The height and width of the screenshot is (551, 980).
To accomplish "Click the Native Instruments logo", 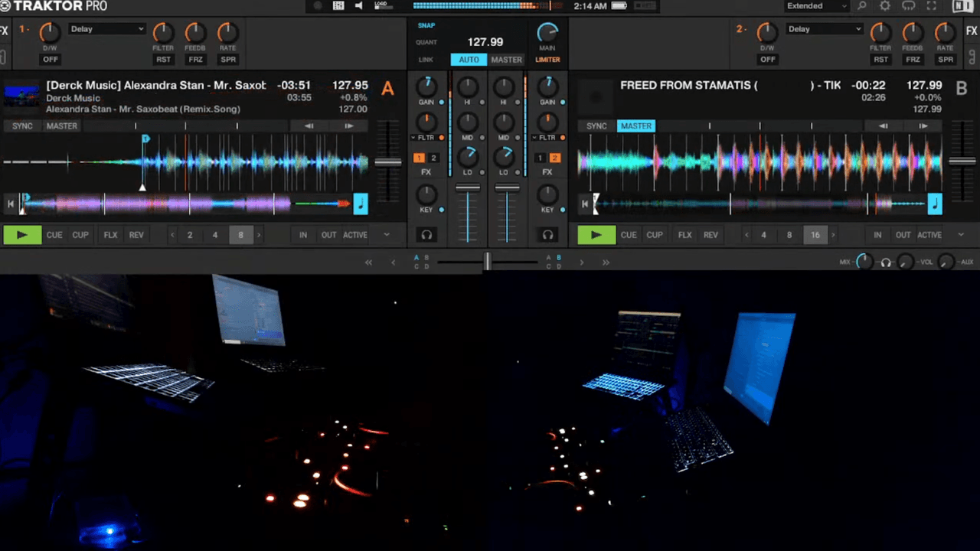I will pos(963,6).
